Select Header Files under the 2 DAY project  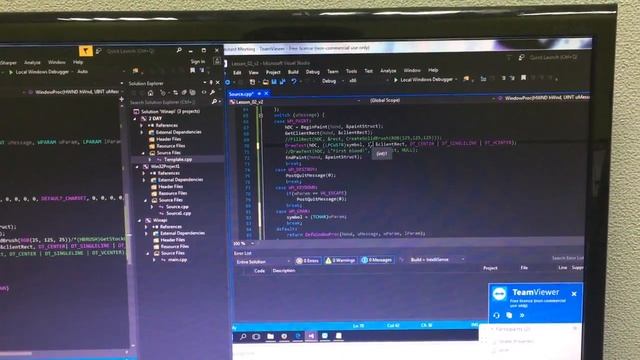click(x=169, y=139)
